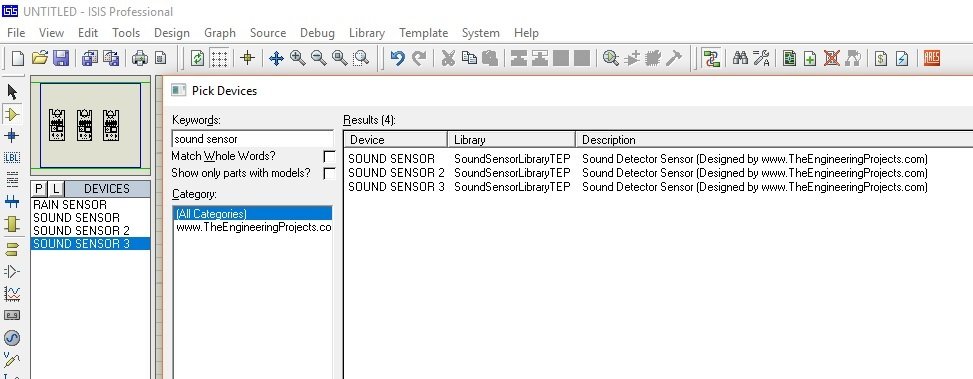Sort results by Library column header
The image size is (973, 379).
pyautogui.click(x=511, y=140)
